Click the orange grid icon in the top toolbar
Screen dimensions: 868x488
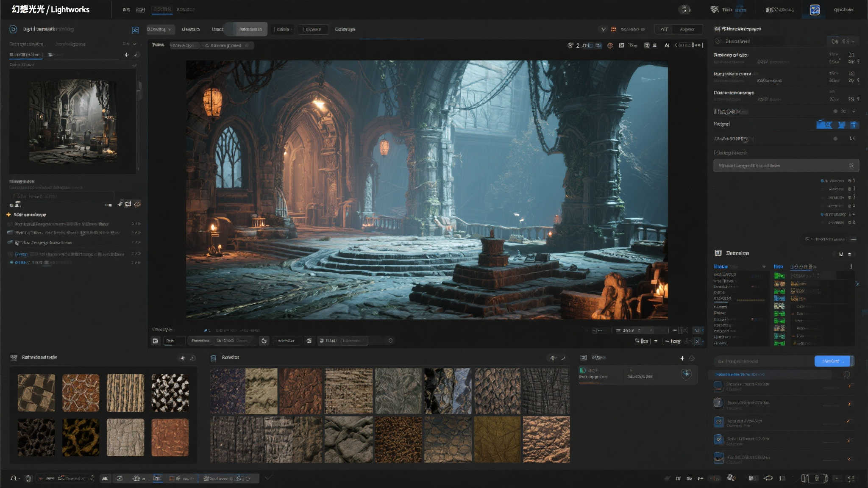pyautogui.click(x=613, y=29)
